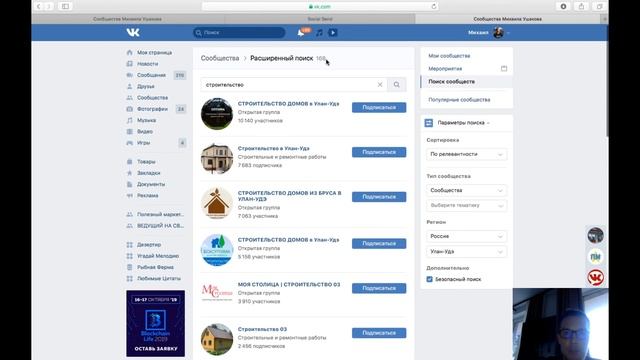Click the Сообщения unread counter badge

pos(180,75)
